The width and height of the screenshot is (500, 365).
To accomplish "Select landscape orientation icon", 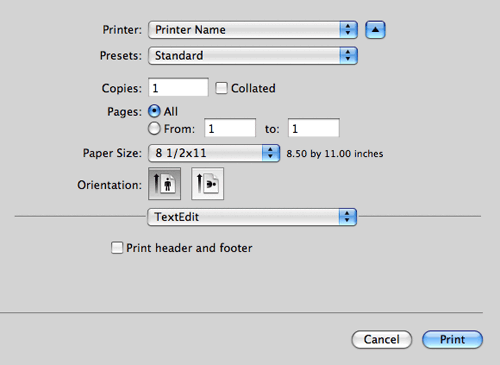I will click(207, 184).
